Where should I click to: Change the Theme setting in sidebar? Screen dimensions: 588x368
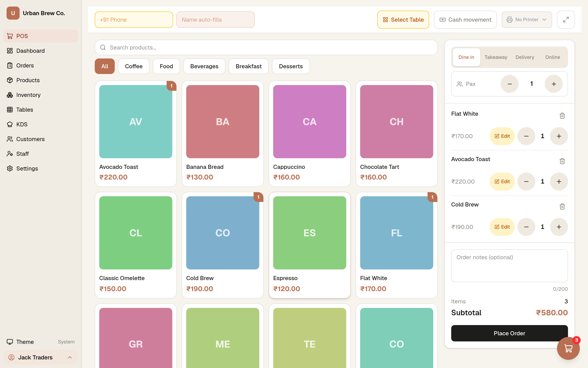[x=41, y=342]
